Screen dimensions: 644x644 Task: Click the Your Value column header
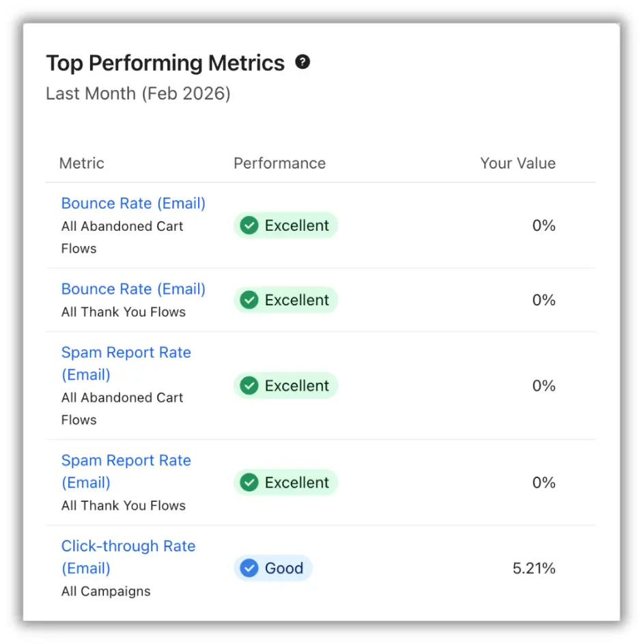518,163
